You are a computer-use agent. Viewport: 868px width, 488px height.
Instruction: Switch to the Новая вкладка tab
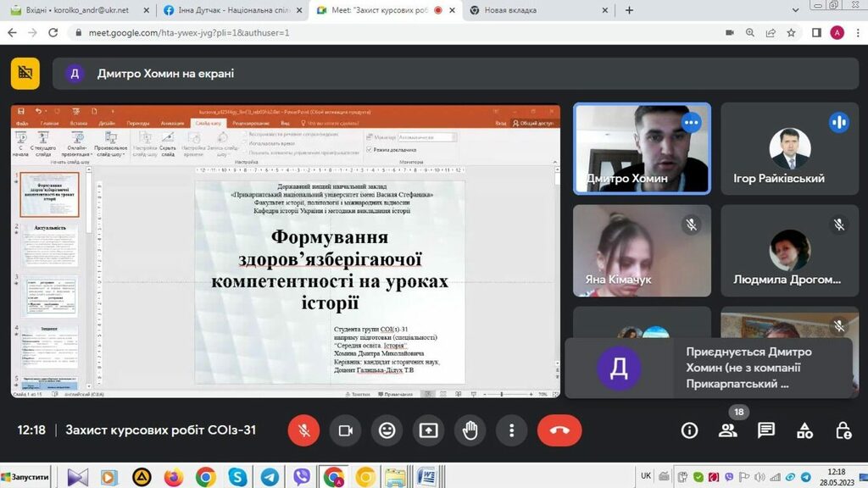pos(534,10)
